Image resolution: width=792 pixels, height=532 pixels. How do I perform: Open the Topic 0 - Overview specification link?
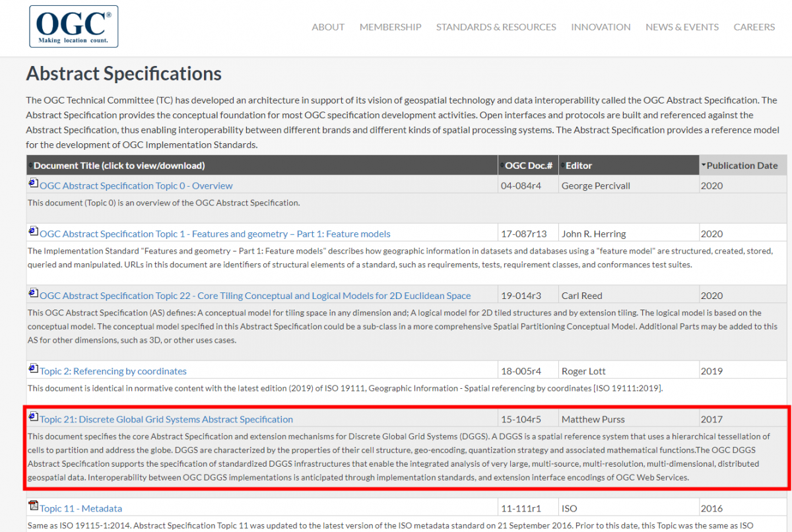tap(136, 186)
